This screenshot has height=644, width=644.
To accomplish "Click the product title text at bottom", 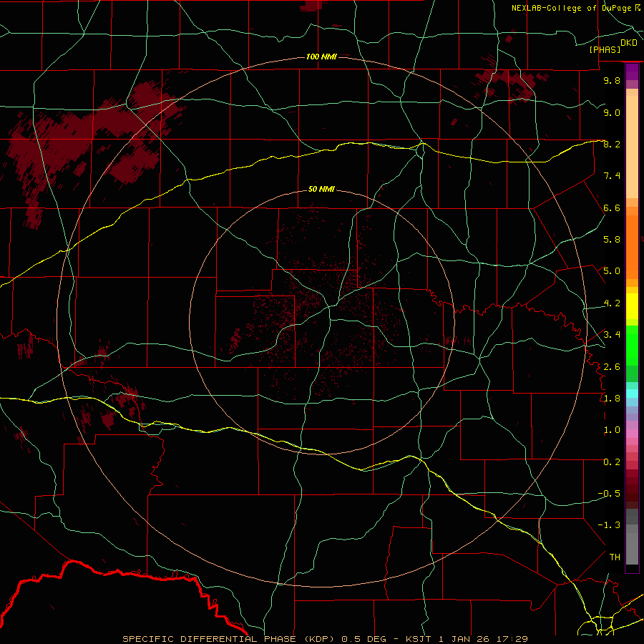I will pos(325,639).
